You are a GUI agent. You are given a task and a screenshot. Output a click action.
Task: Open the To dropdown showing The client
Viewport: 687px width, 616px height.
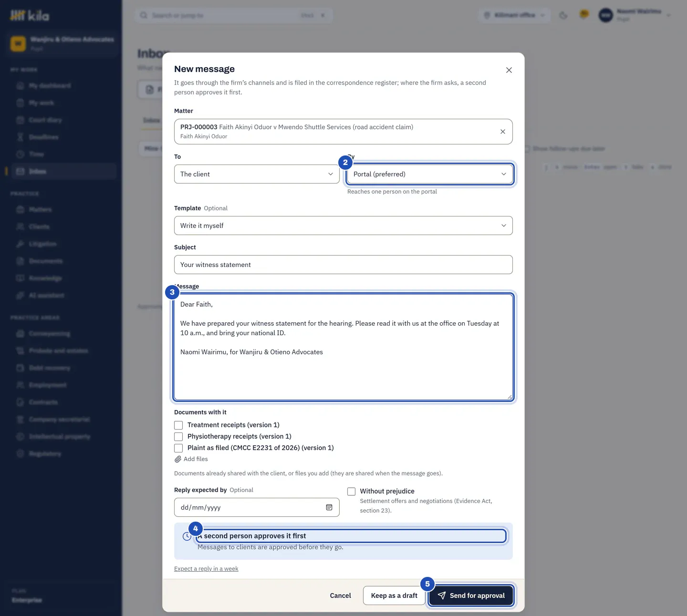257,174
